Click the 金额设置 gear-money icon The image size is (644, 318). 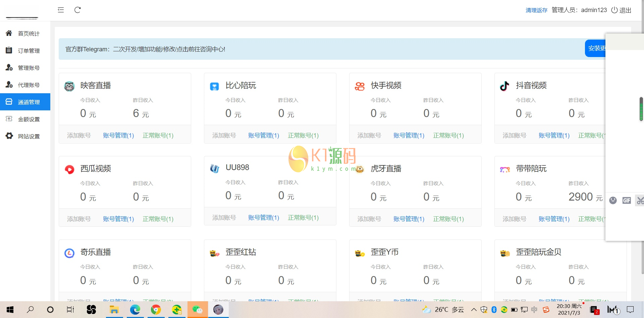point(9,119)
